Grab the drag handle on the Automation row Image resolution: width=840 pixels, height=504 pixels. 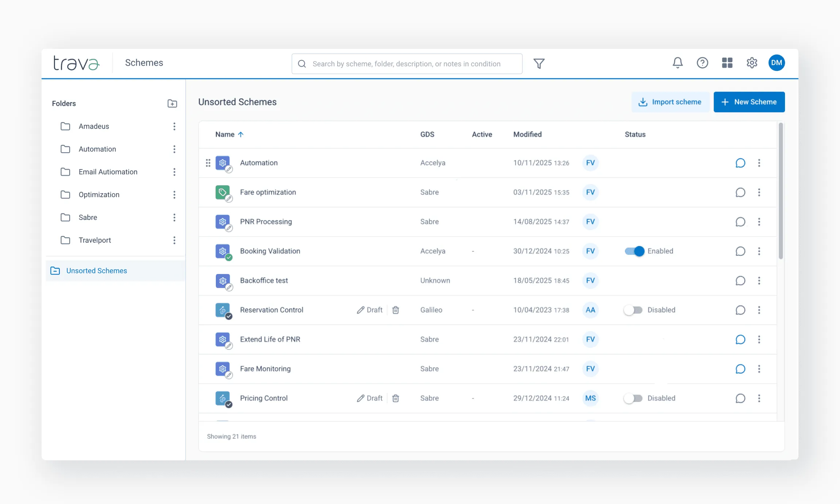(208, 163)
